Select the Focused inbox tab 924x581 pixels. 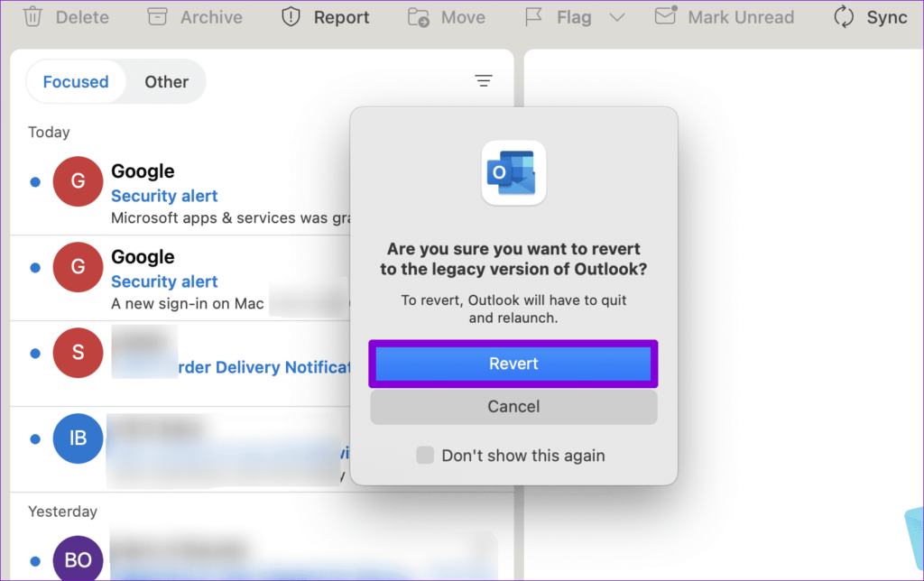pyautogui.click(x=76, y=81)
